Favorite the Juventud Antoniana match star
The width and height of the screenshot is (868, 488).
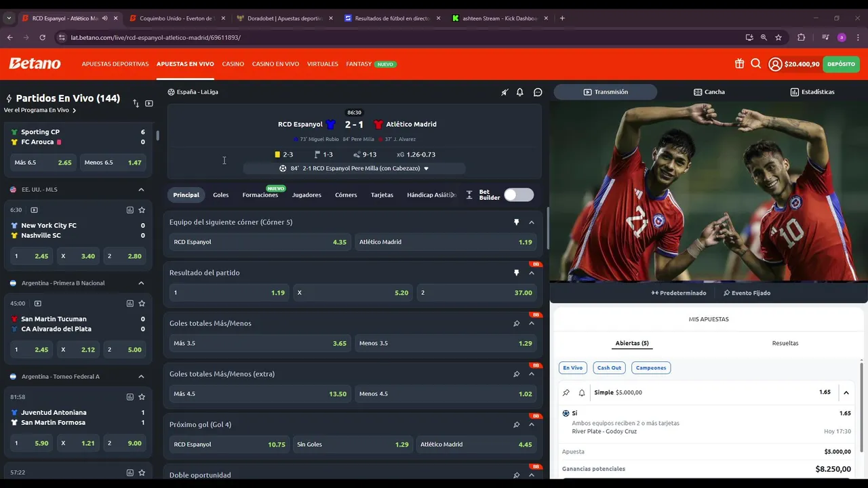[142, 397]
